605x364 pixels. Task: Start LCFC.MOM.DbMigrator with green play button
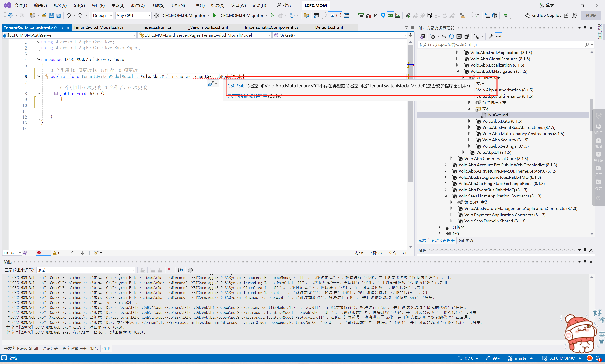[214, 15]
